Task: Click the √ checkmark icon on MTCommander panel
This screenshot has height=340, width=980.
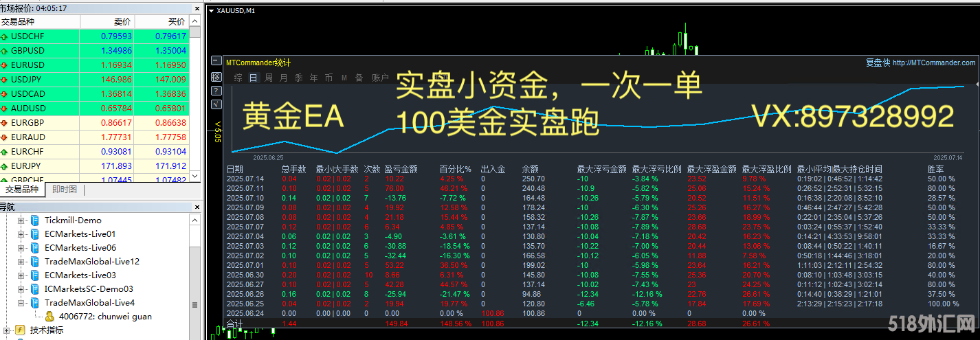Action: 216,104
